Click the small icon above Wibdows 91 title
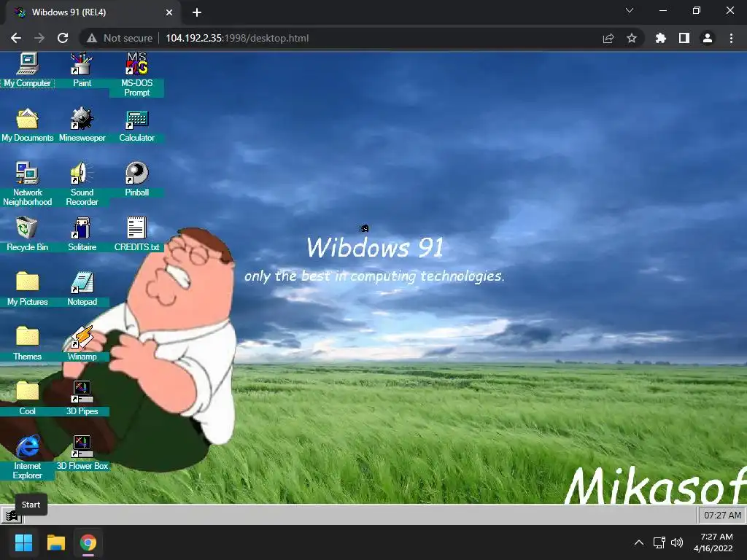This screenshot has height=560, width=747. pyautogui.click(x=364, y=228)
